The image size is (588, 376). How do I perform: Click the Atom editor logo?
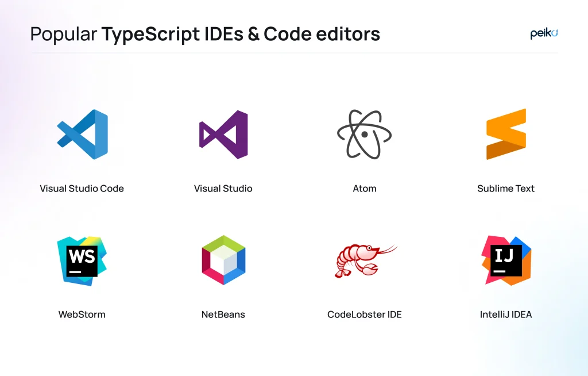tap(364, 134)
